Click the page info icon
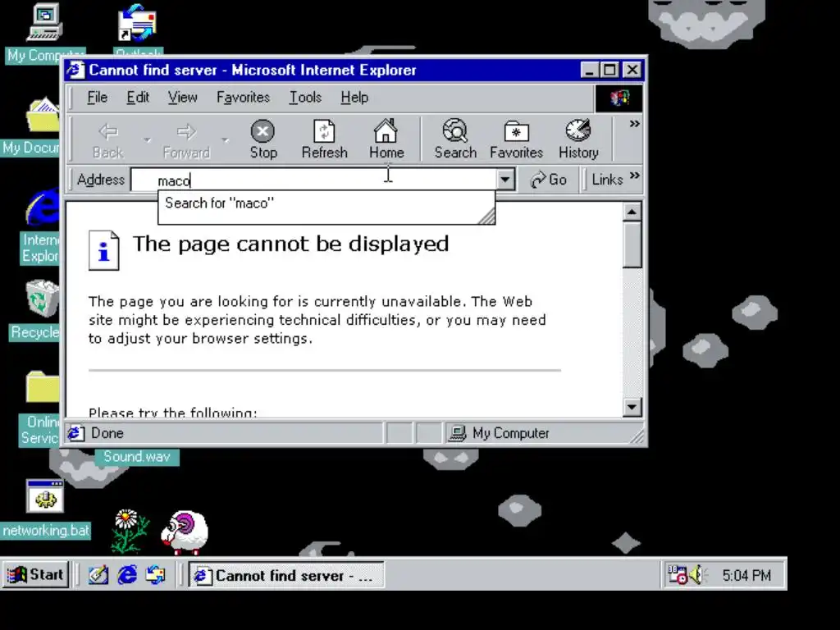The height and width of the screenshot is (630, 840). coord(104,250)
